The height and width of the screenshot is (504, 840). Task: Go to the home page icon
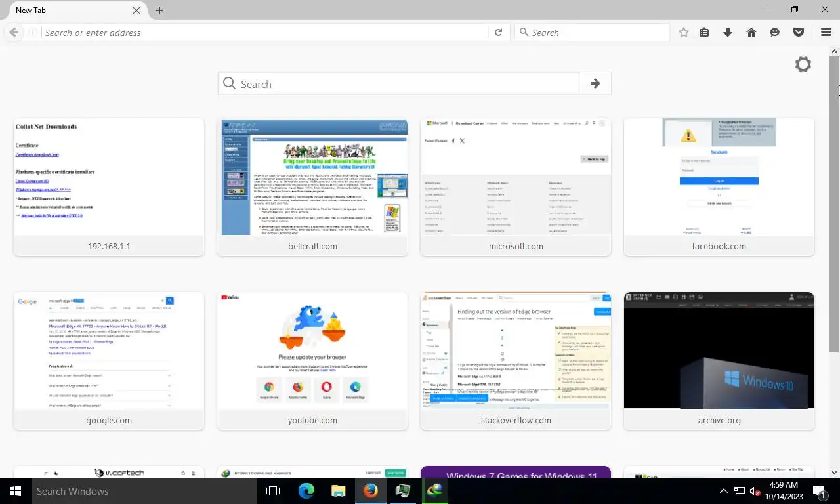click(x=751, y=33)
